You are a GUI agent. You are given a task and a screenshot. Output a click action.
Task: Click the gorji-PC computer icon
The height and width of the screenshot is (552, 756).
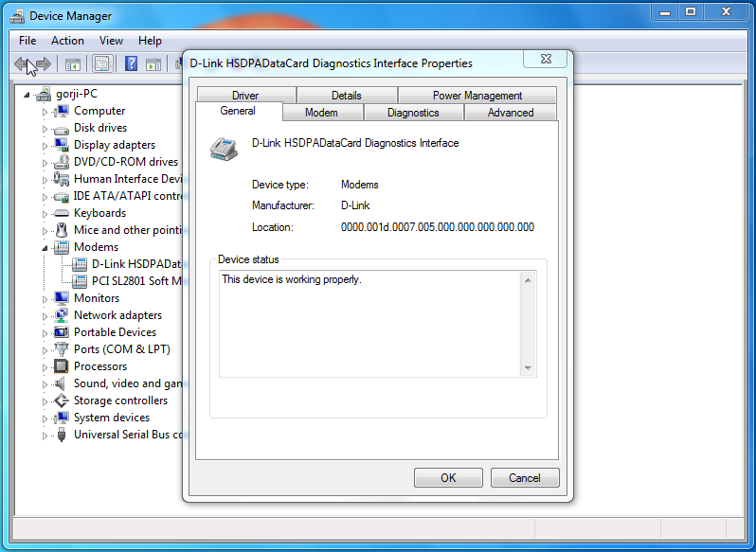[44, 94]
